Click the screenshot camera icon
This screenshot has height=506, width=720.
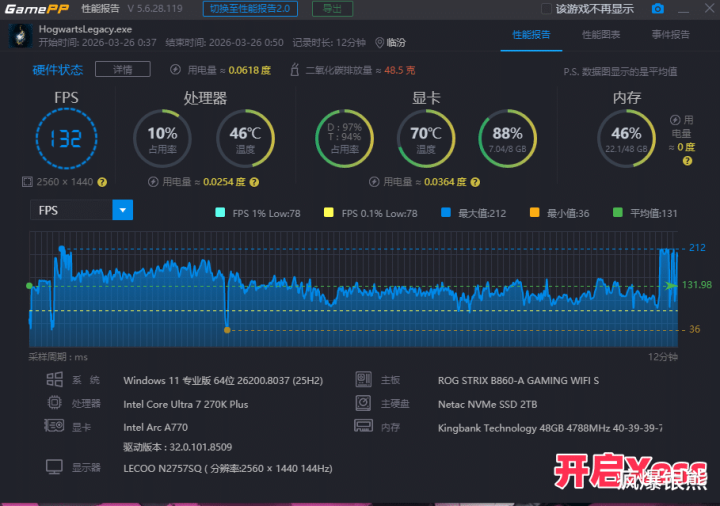[x=658, y=9]
